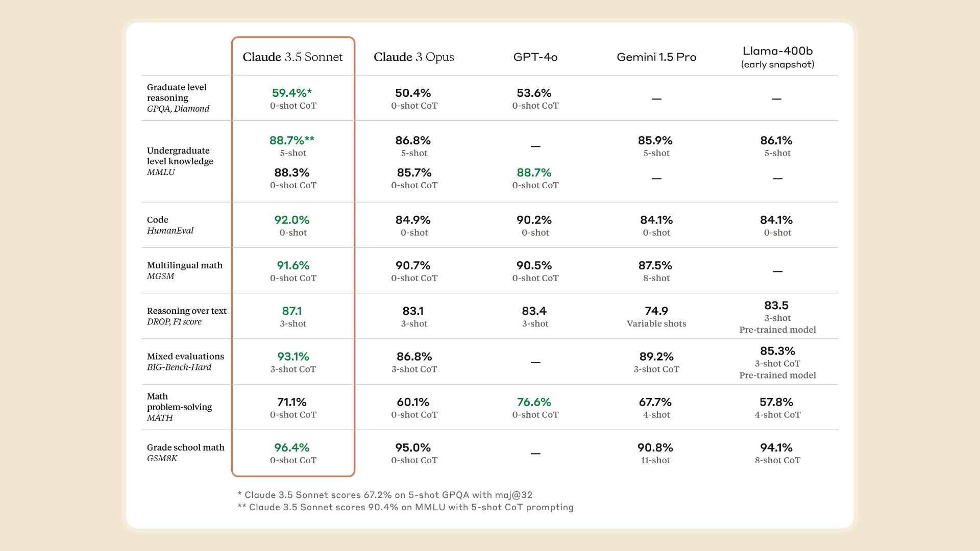Viewport: 980px width, 551px height.
Task: Click the green 59.4% GPQA score
Action: [x=292, y=93]
